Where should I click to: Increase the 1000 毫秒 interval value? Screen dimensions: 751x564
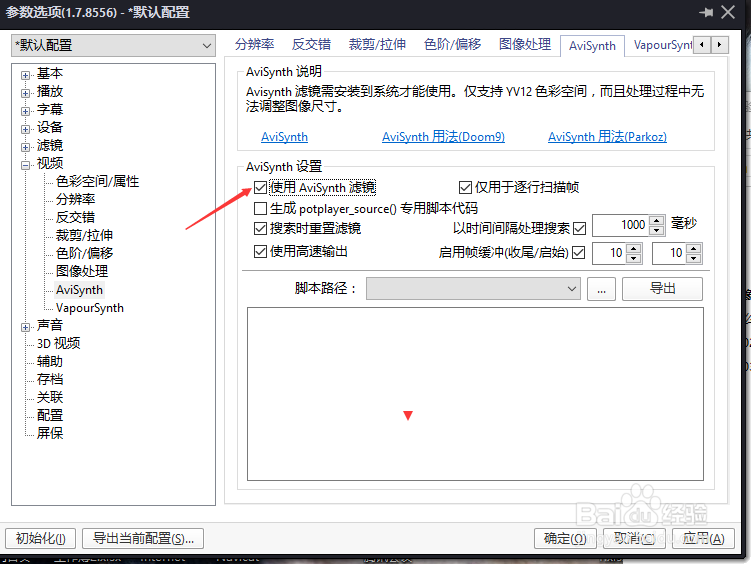click(657, 220)
